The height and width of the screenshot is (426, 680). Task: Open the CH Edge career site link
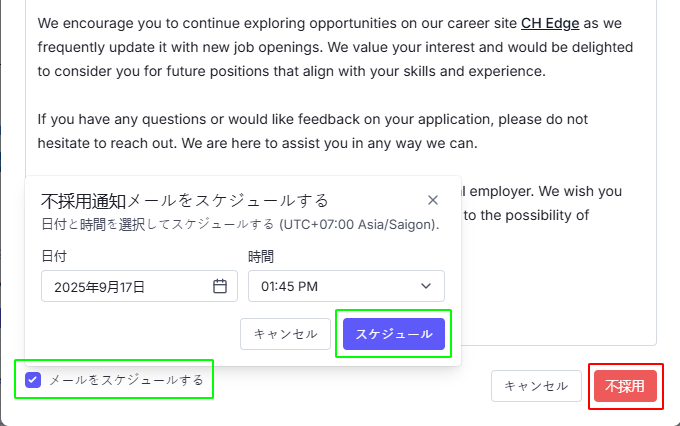click(x=550, y=22)
